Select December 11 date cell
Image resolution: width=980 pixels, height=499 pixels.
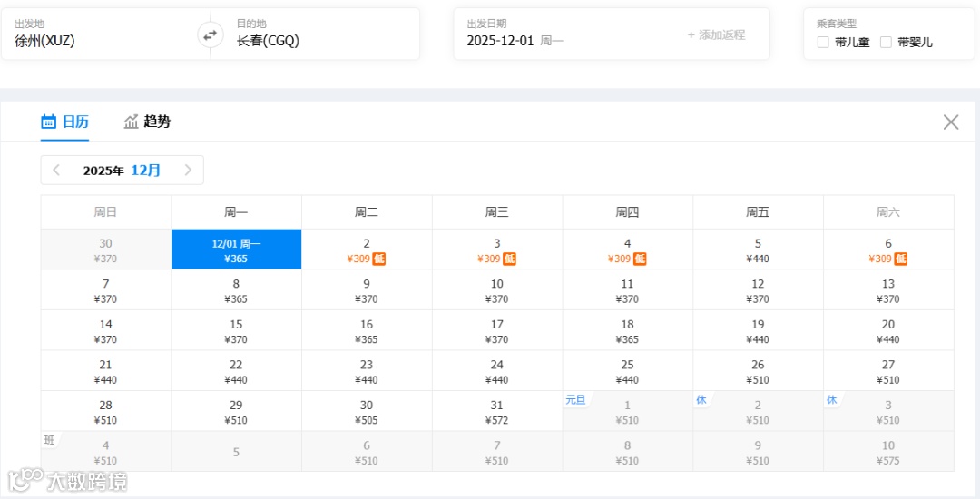628,289
